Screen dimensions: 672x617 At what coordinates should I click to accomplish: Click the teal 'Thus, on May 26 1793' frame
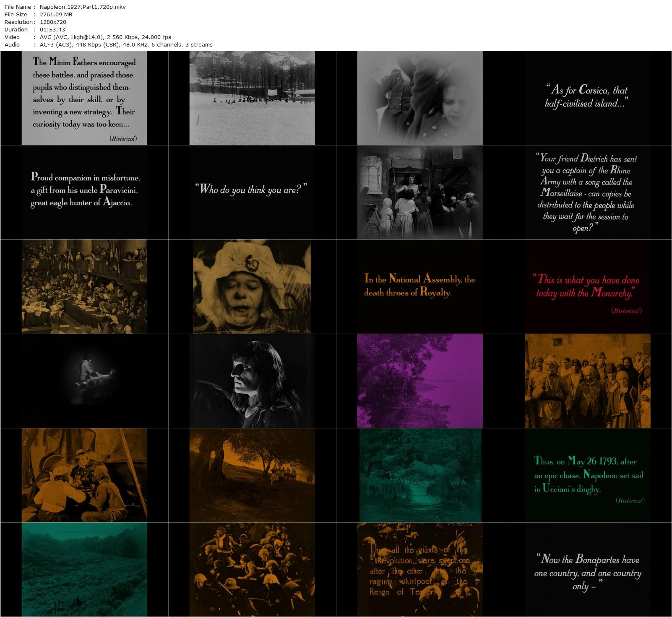[588, 475]
